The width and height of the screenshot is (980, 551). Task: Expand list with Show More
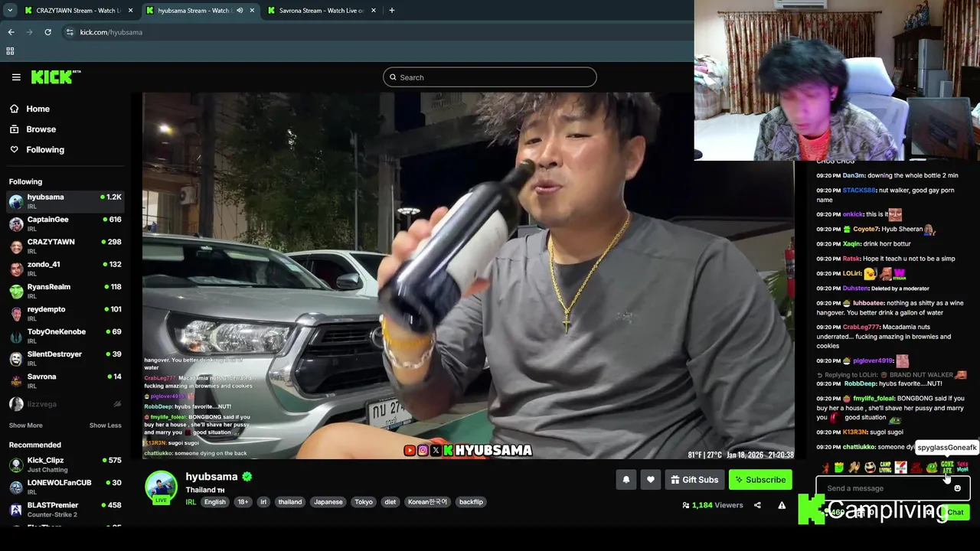tap(26, 425)
